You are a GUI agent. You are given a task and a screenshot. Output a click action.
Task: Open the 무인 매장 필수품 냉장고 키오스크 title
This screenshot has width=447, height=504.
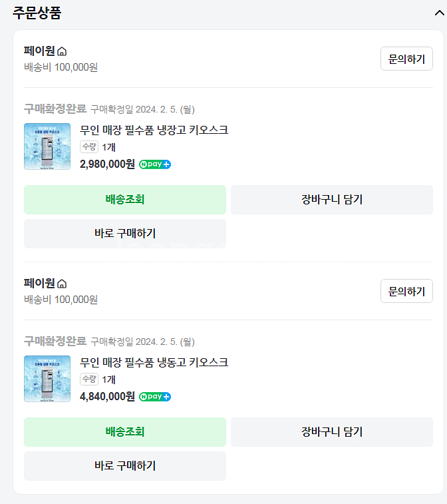(154, 130)
